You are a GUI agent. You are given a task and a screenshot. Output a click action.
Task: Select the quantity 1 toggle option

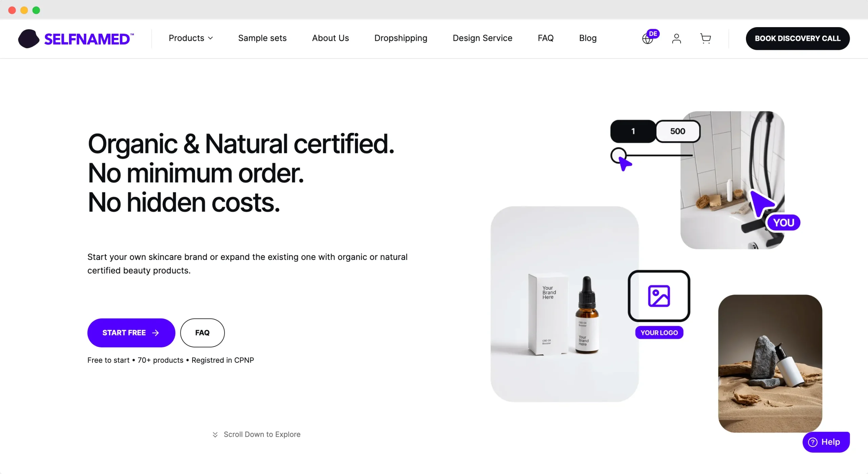click(633, 131)
